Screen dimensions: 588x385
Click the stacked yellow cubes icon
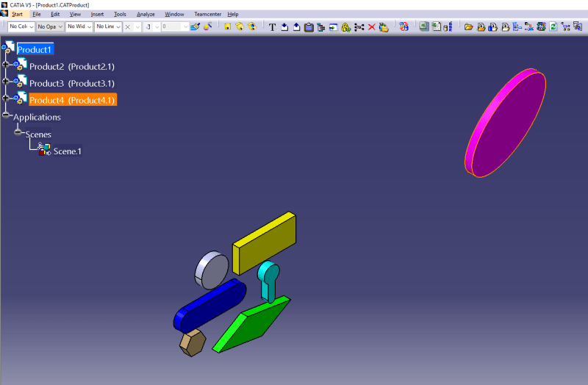click(240, 26)
